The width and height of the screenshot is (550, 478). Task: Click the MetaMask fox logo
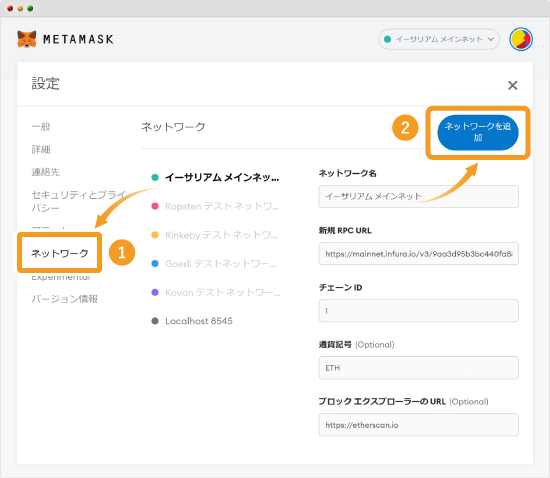pos(27,39)
